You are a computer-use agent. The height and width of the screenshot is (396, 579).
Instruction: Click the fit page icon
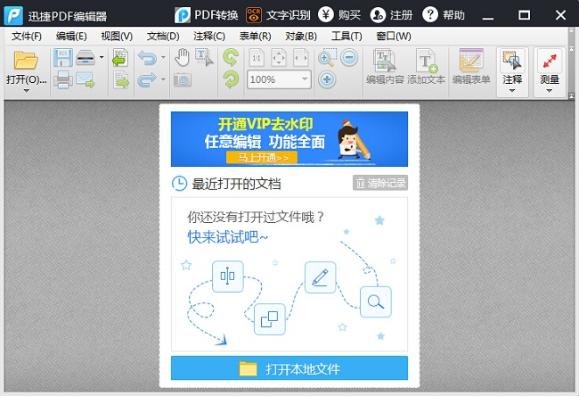279,58
